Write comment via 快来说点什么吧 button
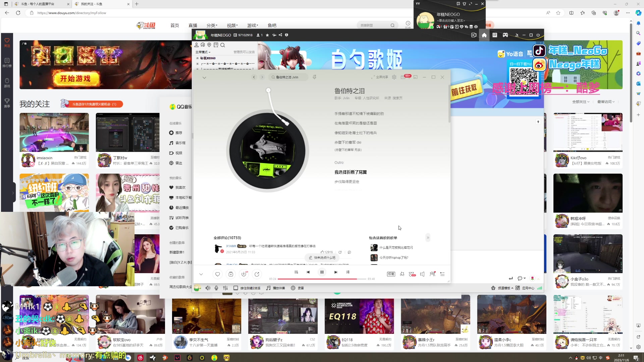The height and width of the screenshot is (362, 644). point(322,258)
